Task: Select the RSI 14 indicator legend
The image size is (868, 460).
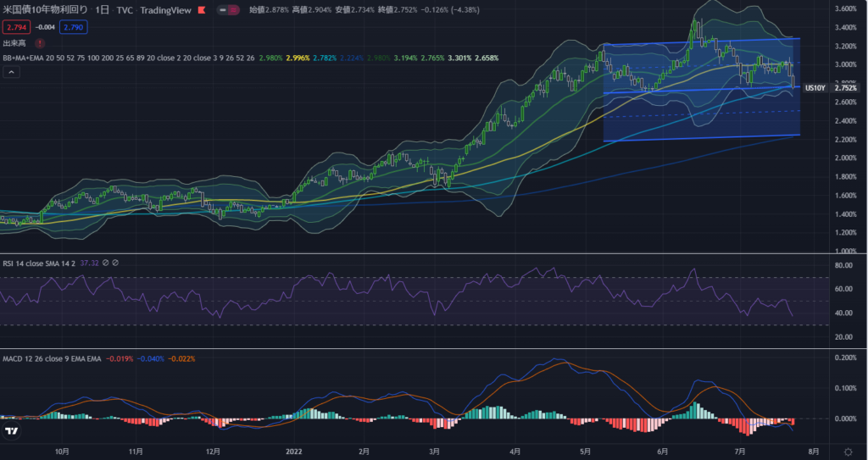Action: (x=40, y=263)
